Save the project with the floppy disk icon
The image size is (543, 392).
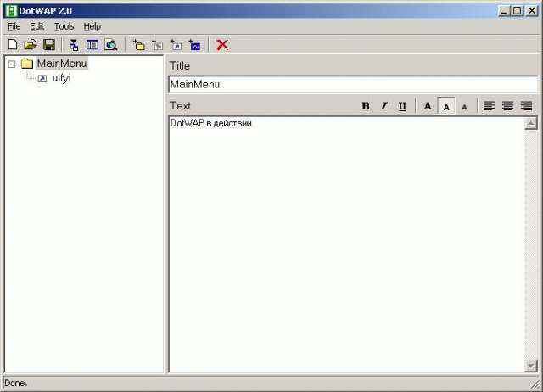(x=49, y=45)
